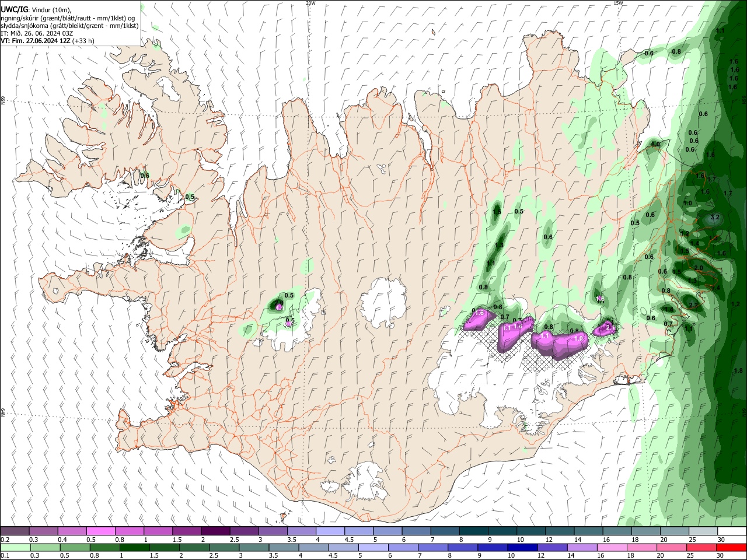This screenshot has width=747, height=560.
Task: Click the '15W' longitude label
Action: pos(618,3)
